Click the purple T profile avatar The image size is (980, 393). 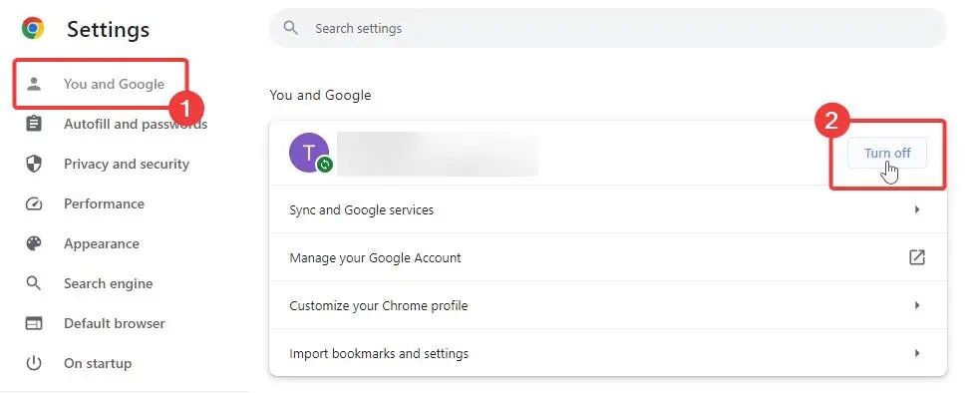pos(309,152)
